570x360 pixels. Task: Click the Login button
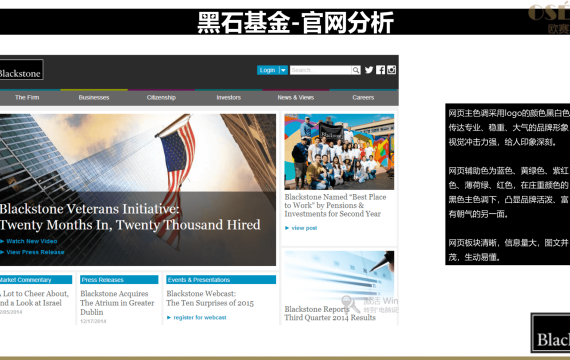(268, 70)
